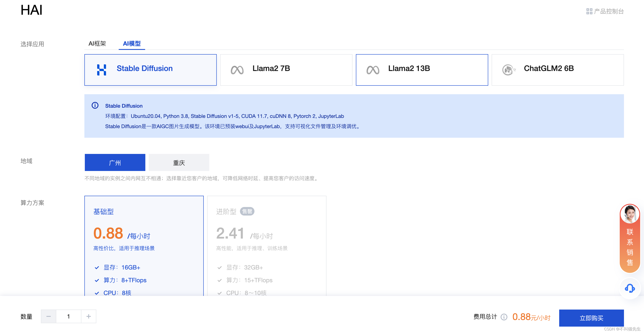Click the 选择应用 section label
This screenshot has width=644, height=333.
click(32, 44)
